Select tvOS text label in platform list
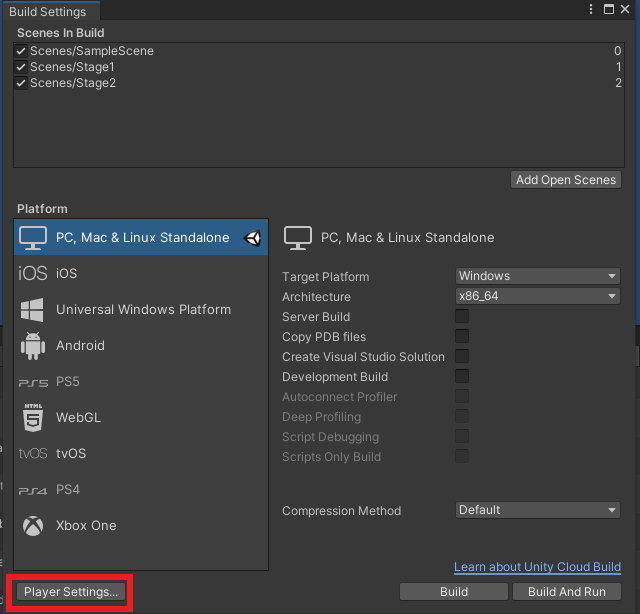This screenshot has width=640, height=614. (71, 454)
